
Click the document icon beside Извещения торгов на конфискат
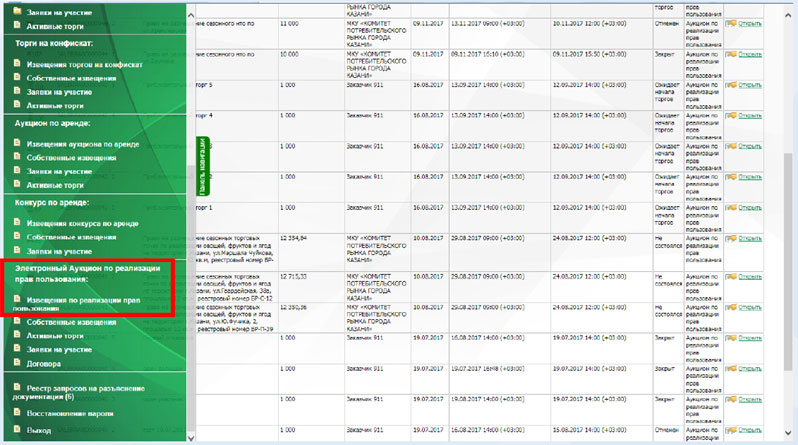[x=17, y=63]
